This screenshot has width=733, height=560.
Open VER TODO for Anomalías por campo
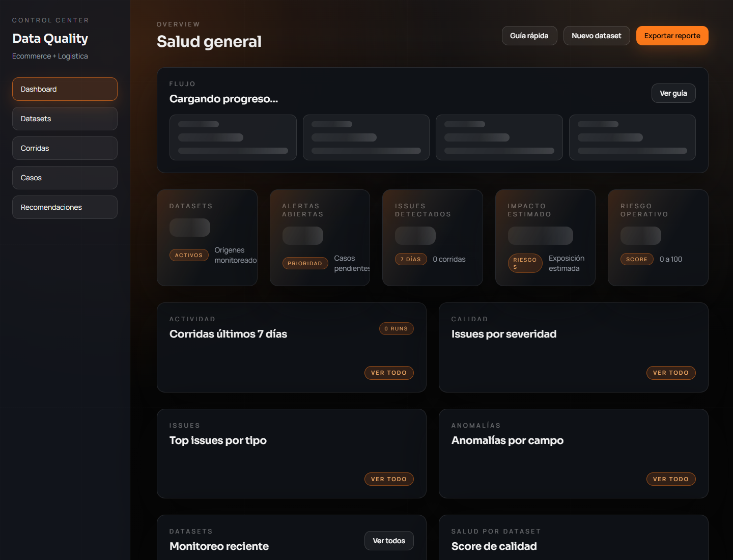coord(671,479)
